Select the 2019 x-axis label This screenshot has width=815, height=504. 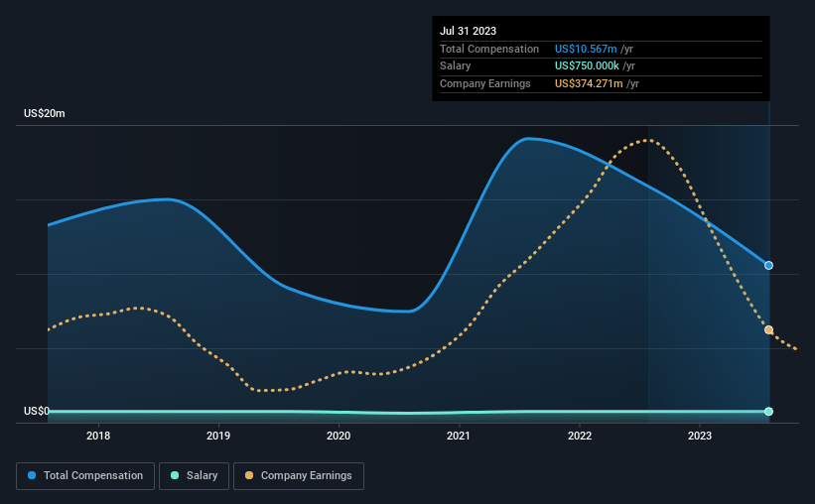pos(218,436)
